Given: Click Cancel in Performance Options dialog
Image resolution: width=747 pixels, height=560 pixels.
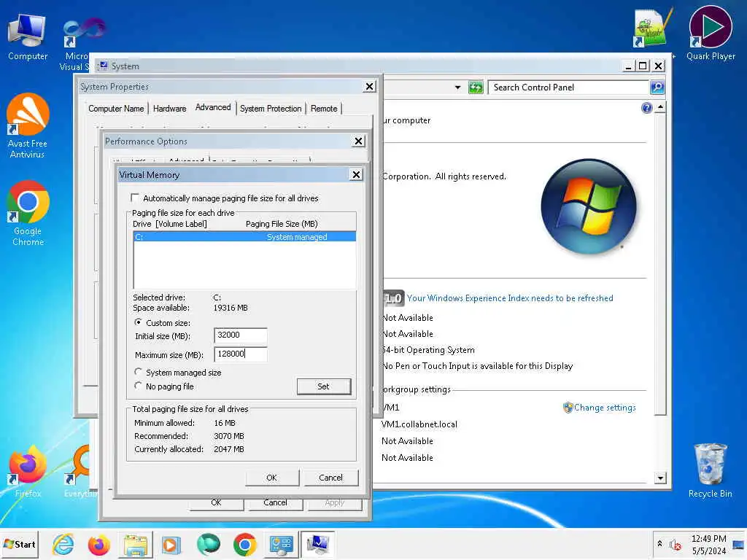Looking at the screenshot, I should click(275, 503).
